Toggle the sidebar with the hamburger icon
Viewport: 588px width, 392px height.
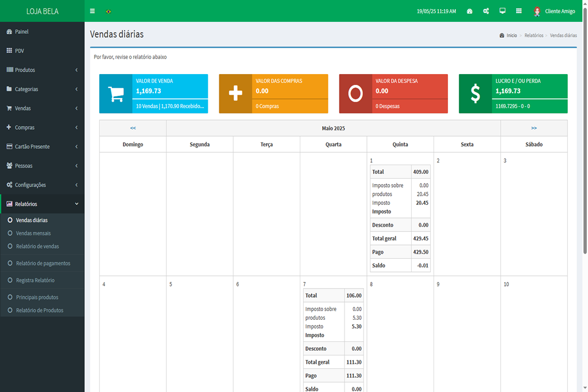click(92, 11)
